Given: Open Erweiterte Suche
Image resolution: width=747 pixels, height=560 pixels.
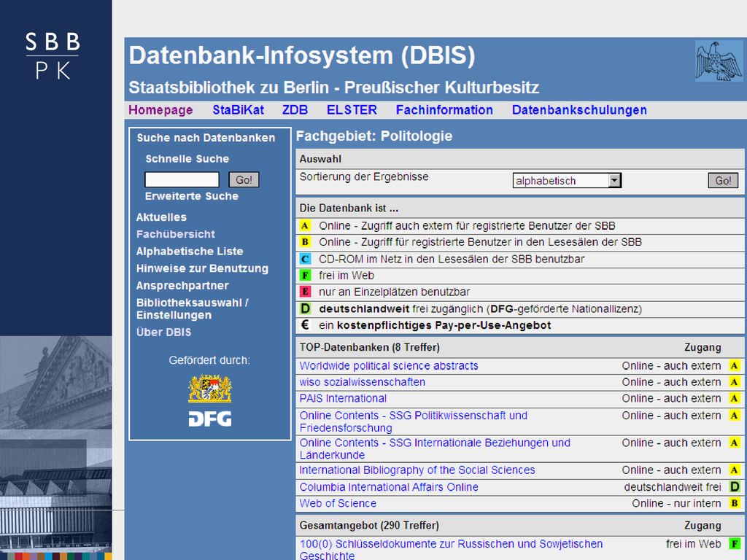Looking at the screenshot, I should point(192,196).
